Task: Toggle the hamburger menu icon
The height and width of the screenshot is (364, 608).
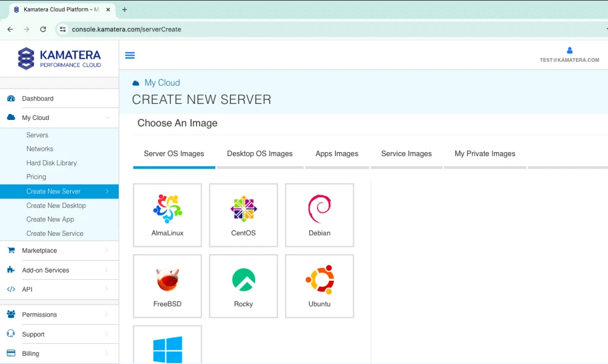Action: click(130, 55)
